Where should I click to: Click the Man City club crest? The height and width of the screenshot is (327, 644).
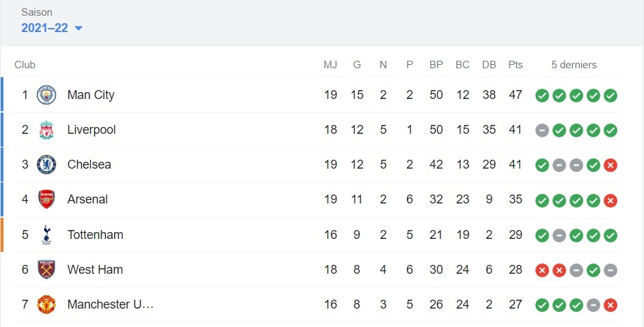tap(46, 95)
